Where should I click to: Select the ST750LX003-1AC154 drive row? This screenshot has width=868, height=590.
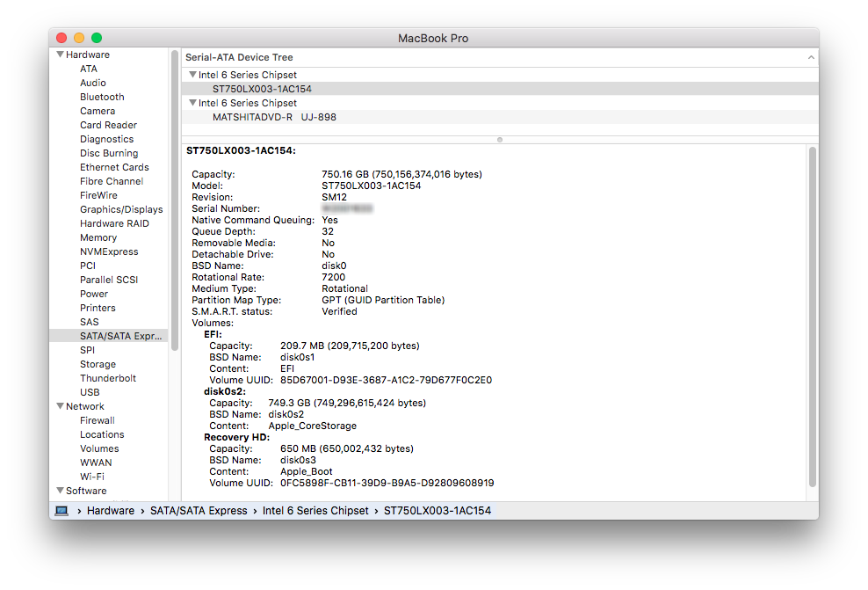[500, 89]
